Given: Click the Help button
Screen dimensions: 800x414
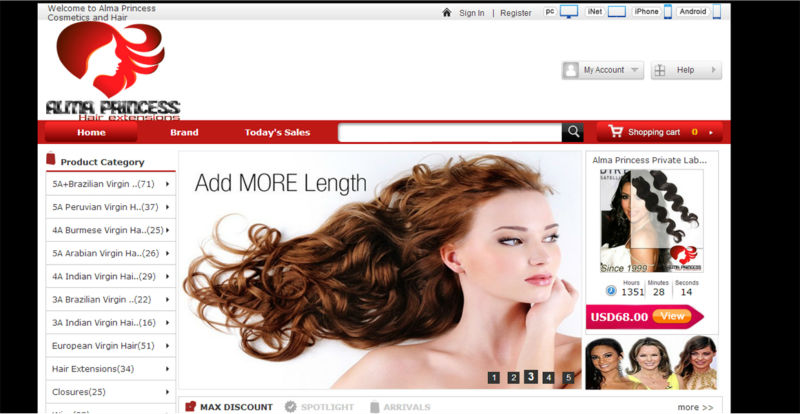Looking at the screenshot, I should coord(686,70).
